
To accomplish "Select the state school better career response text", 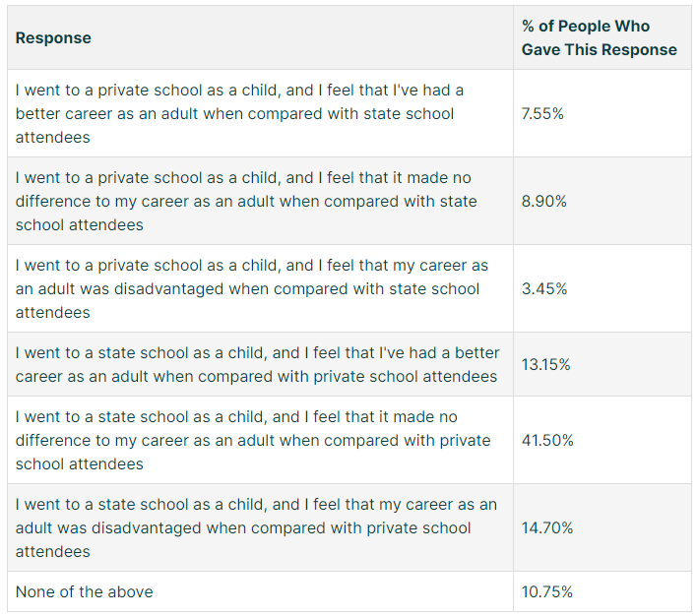I will click(257, 364).
